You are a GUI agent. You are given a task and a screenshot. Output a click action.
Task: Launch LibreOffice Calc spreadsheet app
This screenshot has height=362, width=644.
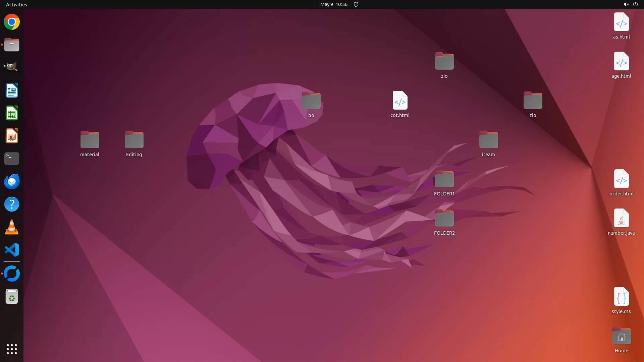click(x=12, y=113)
